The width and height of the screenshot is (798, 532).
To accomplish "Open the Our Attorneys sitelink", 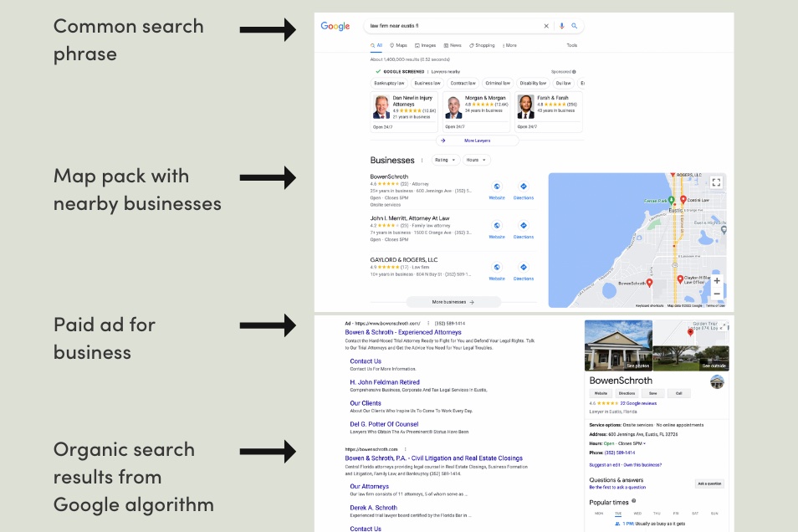I will point(370,487).
